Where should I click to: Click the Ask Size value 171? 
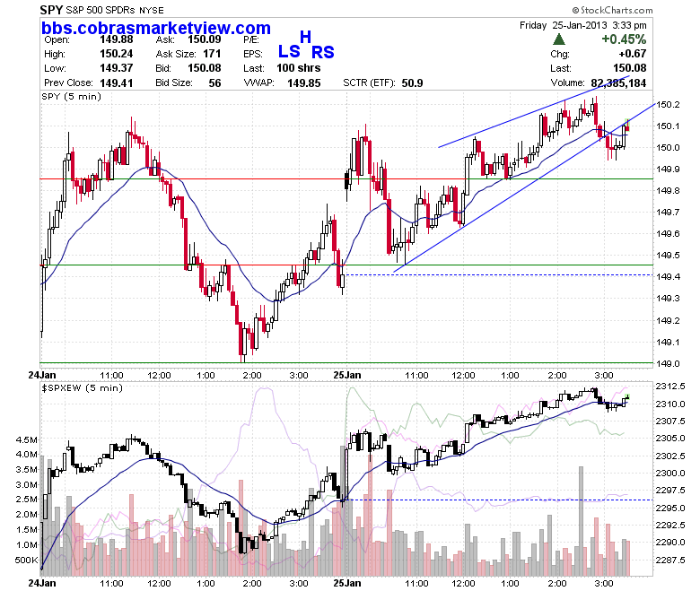[212, 54]
